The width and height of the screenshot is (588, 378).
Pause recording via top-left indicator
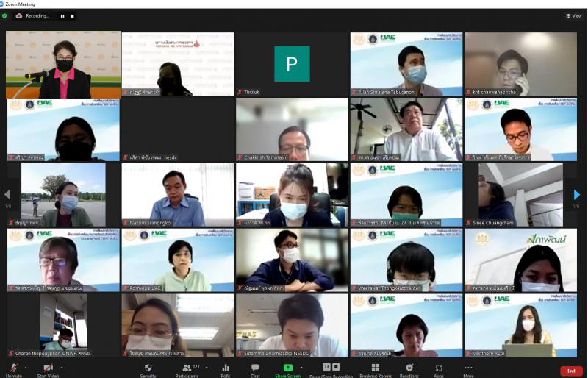pyautogui.click(x=62, y=16)
